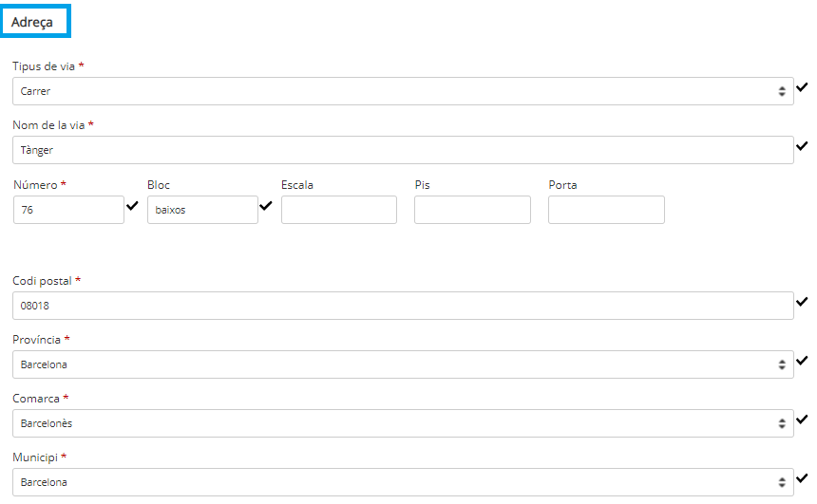The image size is (817, 504).
Task: Expand the Municipi dropdown
Action: 403,482
